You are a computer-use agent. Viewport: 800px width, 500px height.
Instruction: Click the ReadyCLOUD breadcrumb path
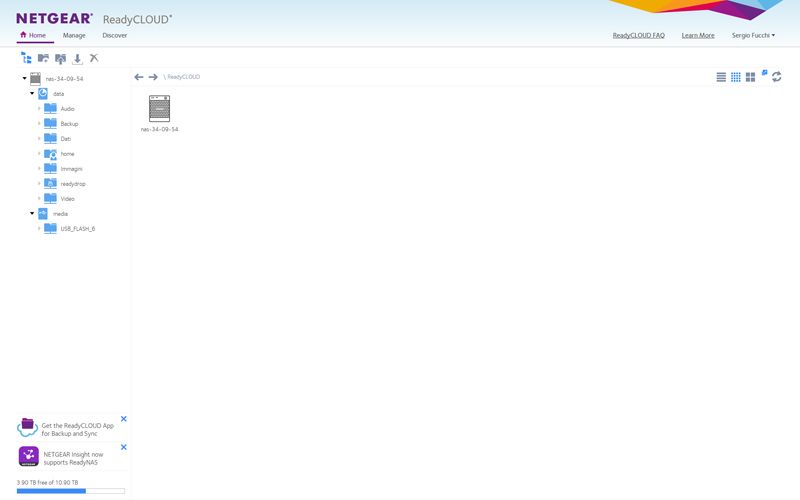tap(183, 77)
